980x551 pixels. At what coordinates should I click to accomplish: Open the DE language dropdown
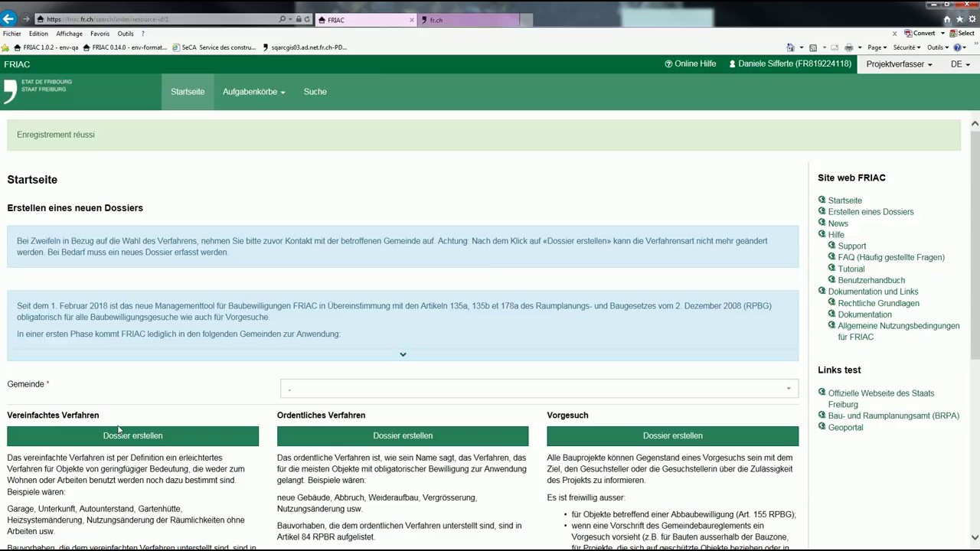coord(960,64)
